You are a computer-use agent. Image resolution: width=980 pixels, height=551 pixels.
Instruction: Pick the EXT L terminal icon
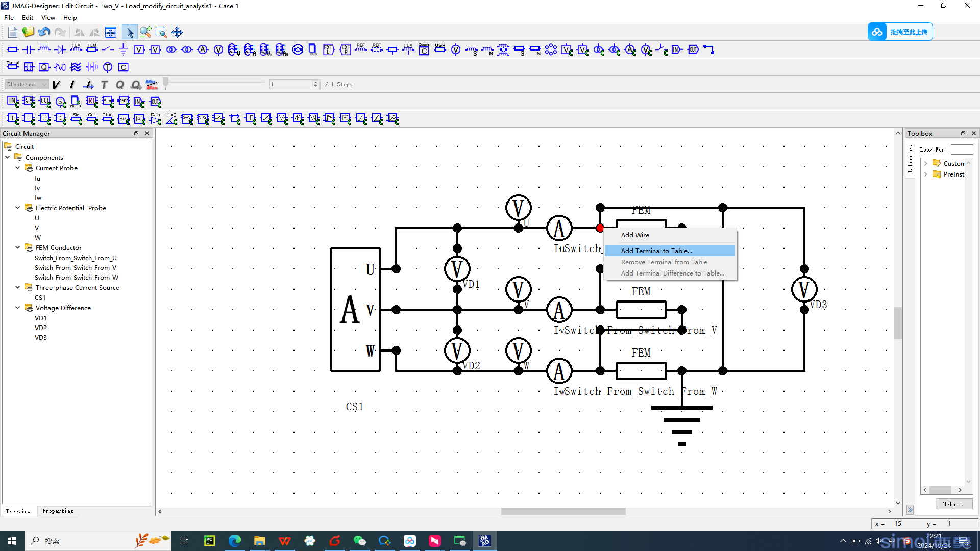tap(329, 49)
